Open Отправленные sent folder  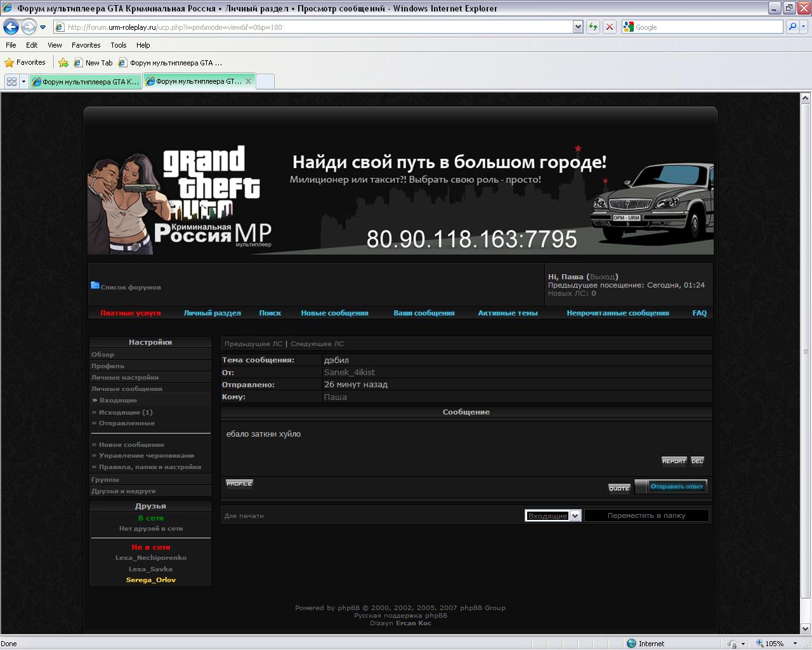127,423
